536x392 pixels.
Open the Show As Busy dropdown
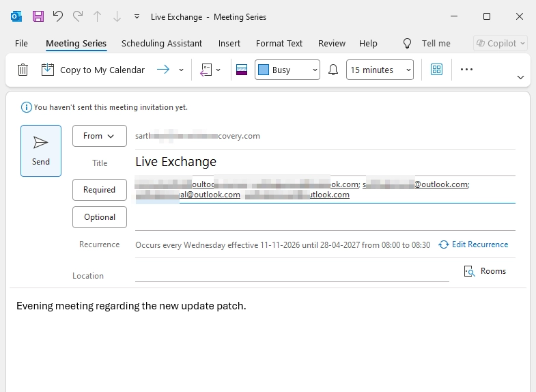pos(287,70)
